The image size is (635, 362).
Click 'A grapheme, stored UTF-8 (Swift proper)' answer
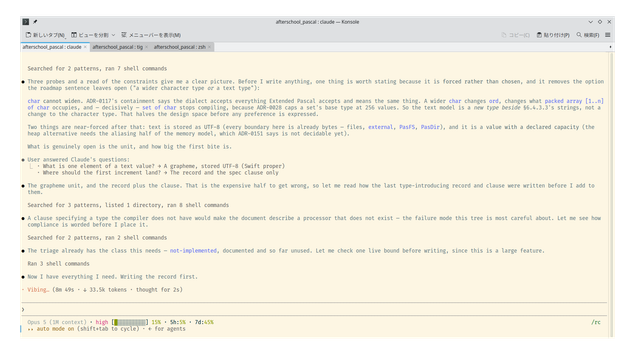(x=224, y=166)
